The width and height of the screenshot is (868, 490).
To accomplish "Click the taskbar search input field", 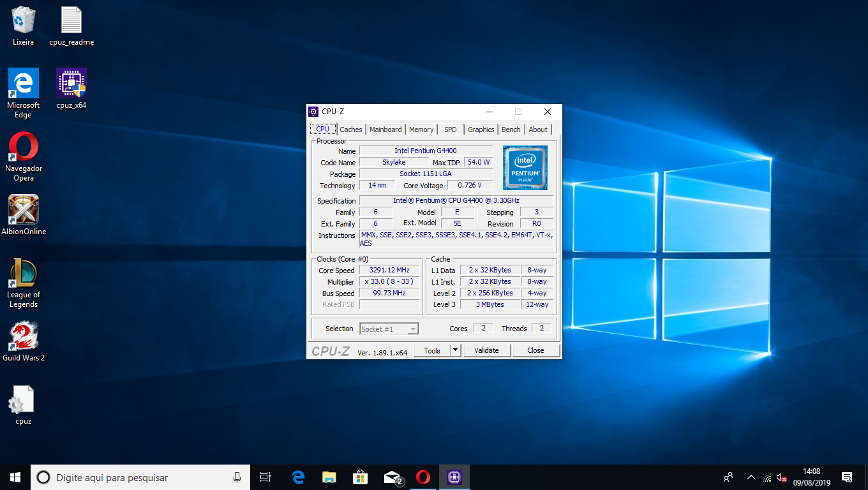I will (x=139, y=477).
